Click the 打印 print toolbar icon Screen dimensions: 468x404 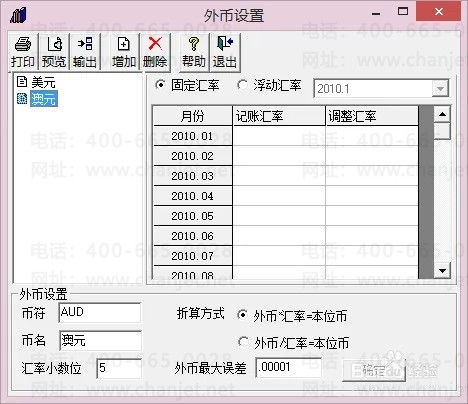[23, 52]
